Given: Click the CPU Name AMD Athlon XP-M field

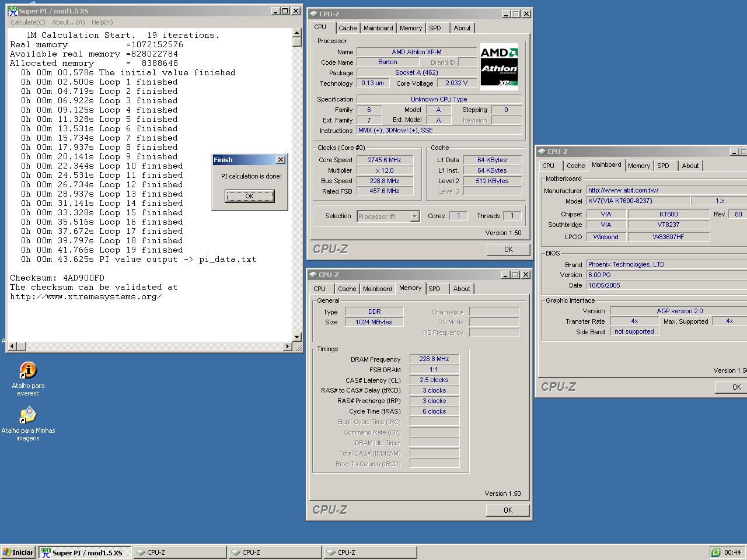Looking at the screenshot, I should coord(417,52).
